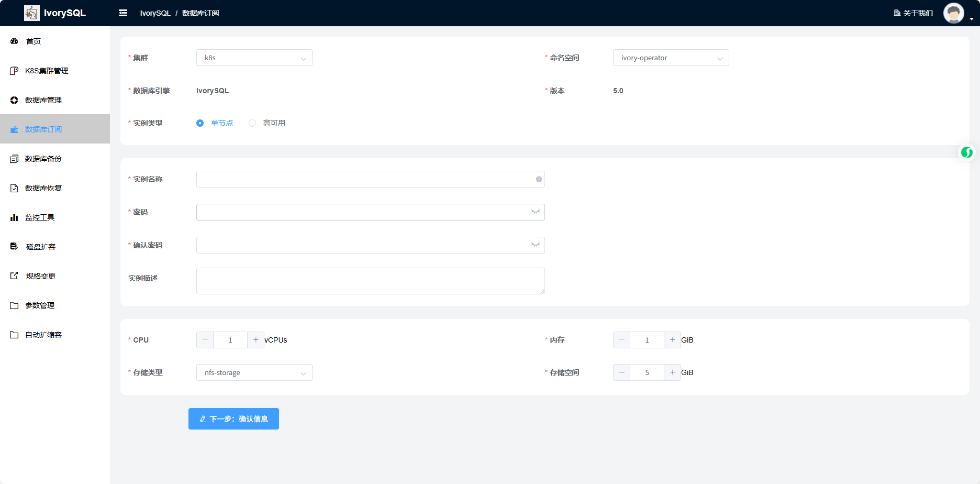Open 数据库备份 sidebar menu item
The image size is (980, 484).
click(43, 159)
